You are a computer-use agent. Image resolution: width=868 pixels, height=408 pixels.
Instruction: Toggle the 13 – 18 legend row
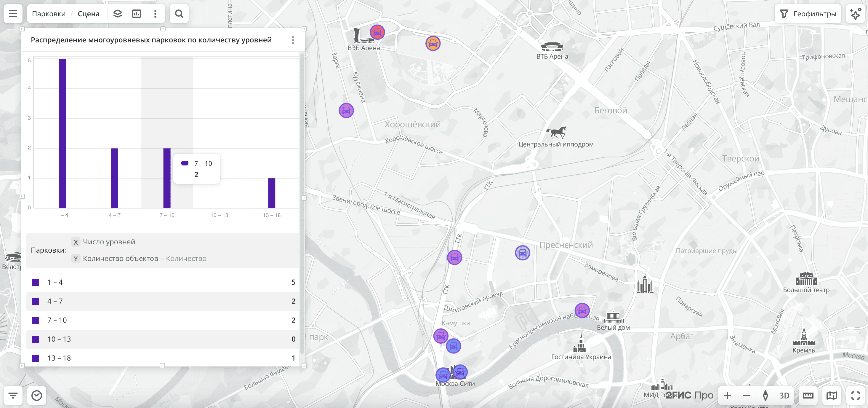pos(59,358)
